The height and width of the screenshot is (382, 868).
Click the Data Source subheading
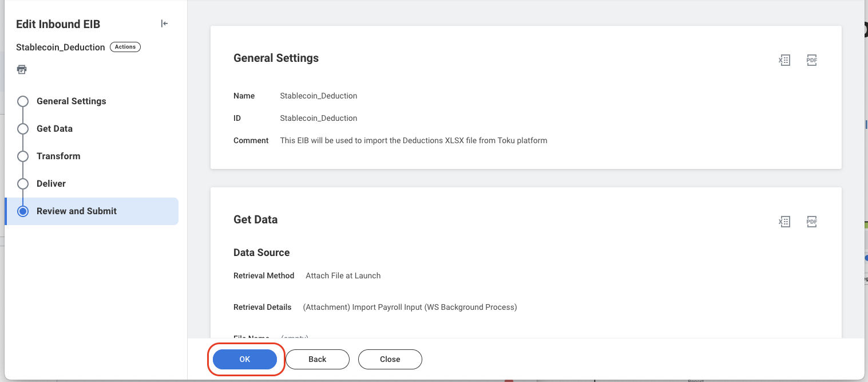pyautogui.click(x=261, y=253)
